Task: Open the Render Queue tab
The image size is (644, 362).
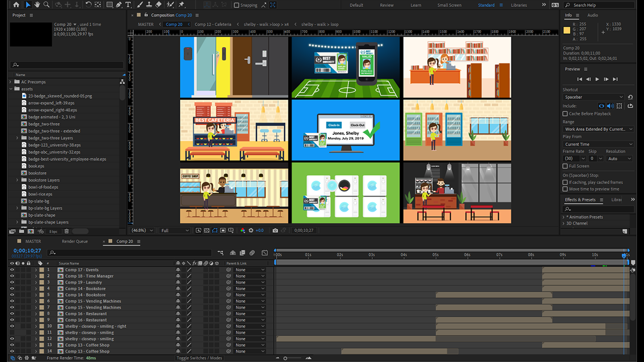Action: click(74, 241)
